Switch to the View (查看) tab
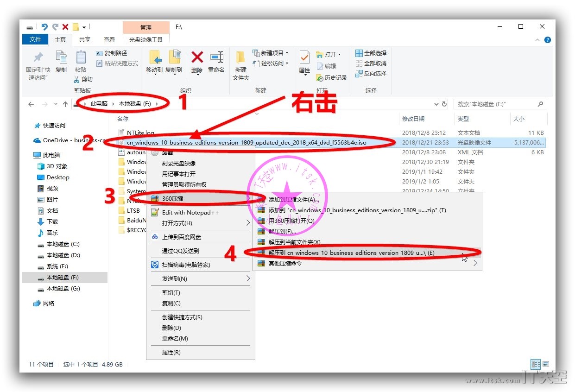The width and height of the screenshot is (575, 392). pos(109,40)
